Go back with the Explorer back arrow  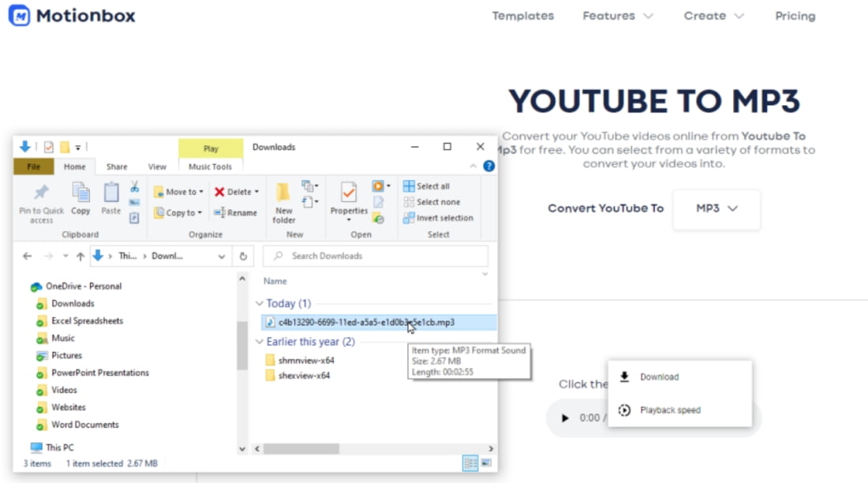click(x=27, y=256)
